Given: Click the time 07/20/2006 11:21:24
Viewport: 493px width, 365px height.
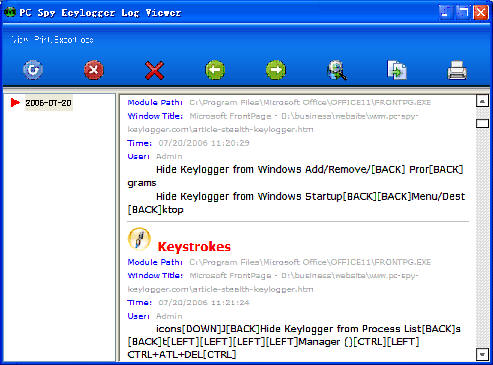Looking at the screenshot, I should tap(204, 303).
